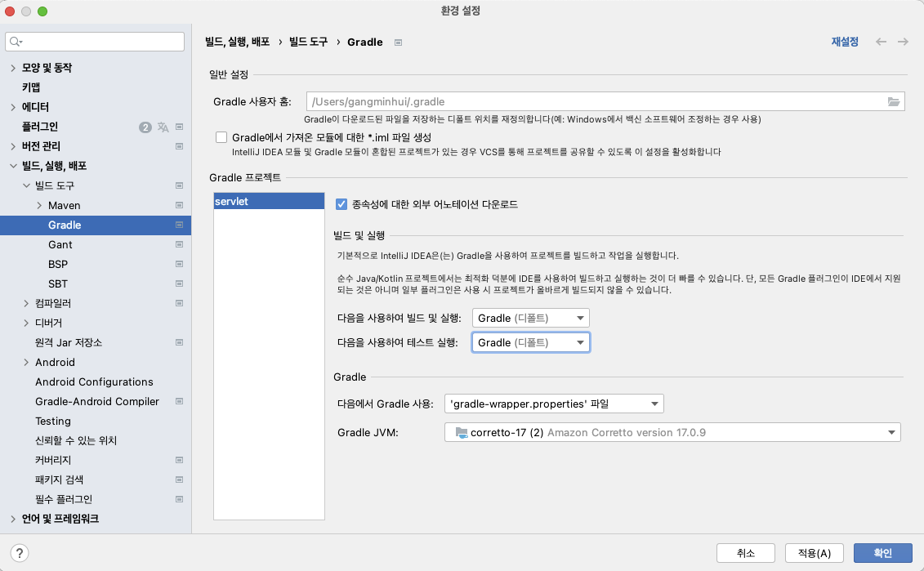Select 키맵 in the settings tree
The height and width of the screenshot is (571, 924).
pyautogui.click(x=31, y=87)
